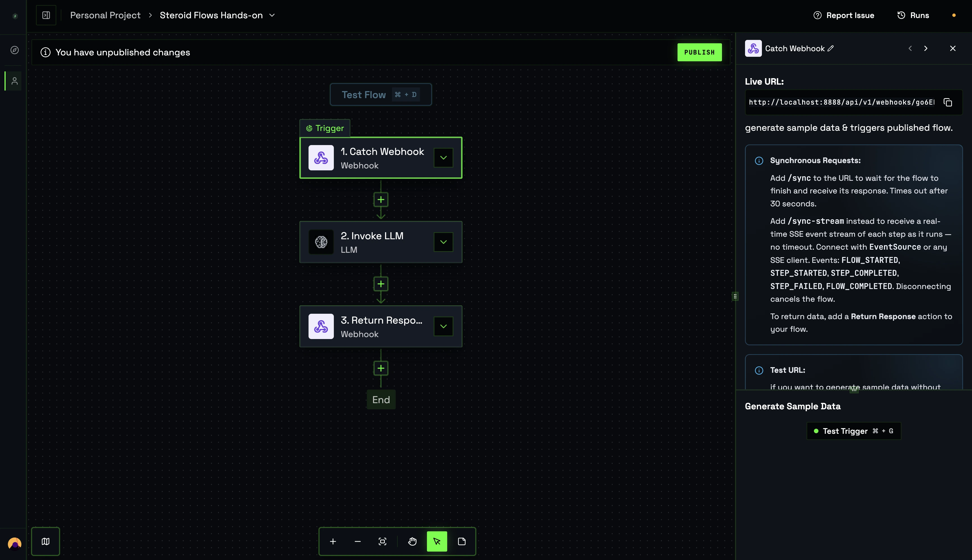972x560 pixels.
Task: Go to Personal Project breadcrumb
Action: click(105, 15)
